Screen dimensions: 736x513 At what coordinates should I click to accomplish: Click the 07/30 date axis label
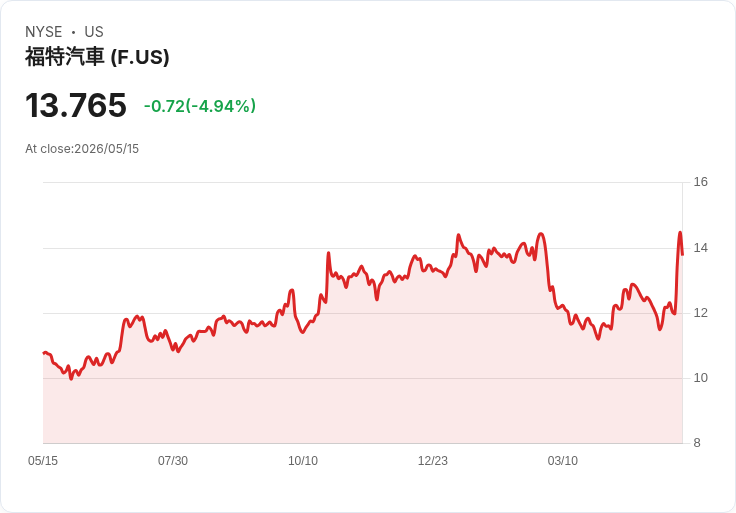(x=173, y=461)
